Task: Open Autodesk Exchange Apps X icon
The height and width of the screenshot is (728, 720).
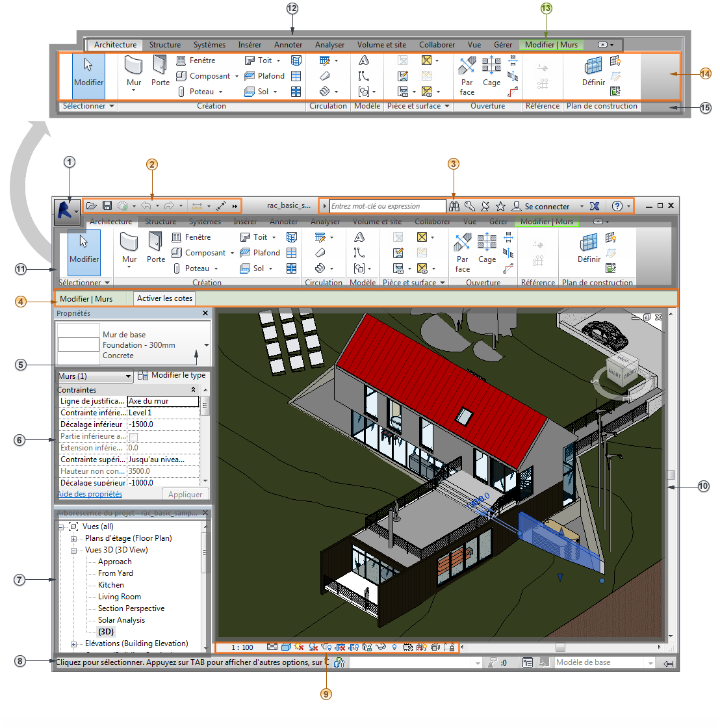Action: point(595,206)
